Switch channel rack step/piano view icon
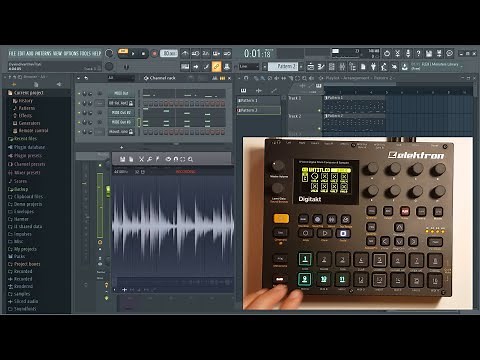The image size is (480, 360). 222,78
